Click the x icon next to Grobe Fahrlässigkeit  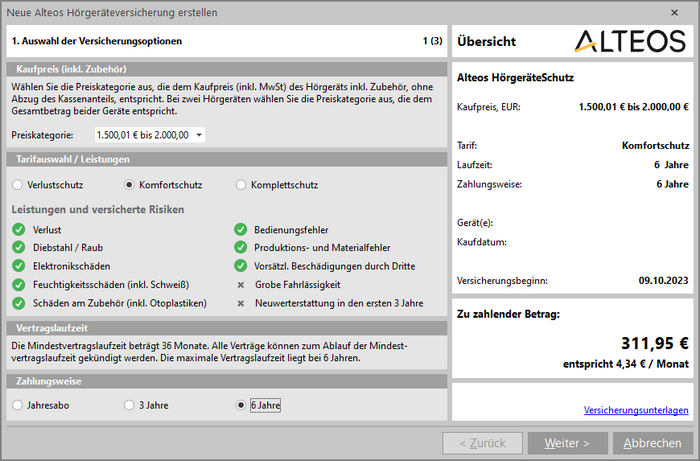pos(241,285)
